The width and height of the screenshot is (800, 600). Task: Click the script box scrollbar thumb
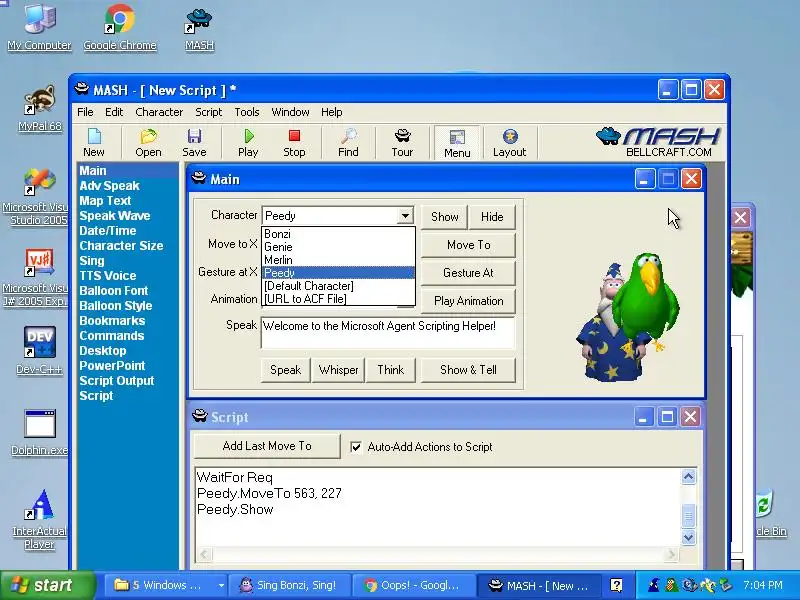pos(688,516)
